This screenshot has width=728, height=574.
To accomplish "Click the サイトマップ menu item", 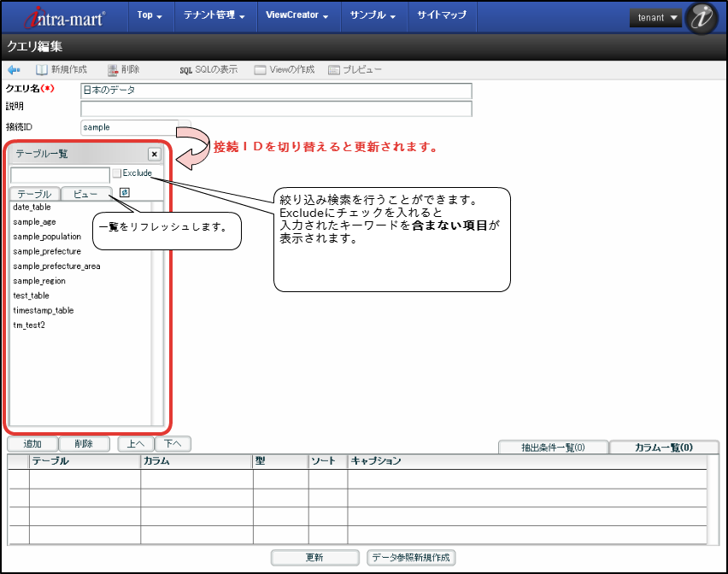I will point(442,15).
